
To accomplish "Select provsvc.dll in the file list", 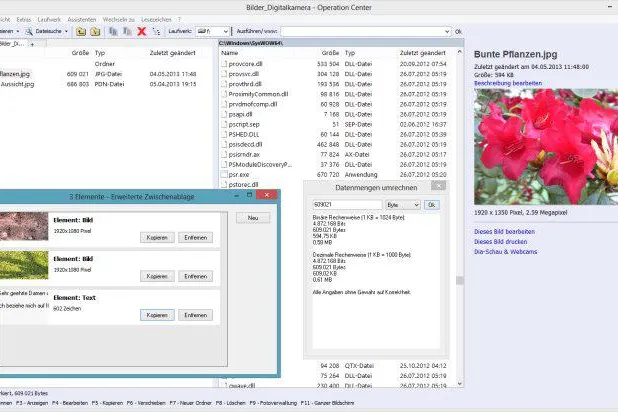I will 244,74.
